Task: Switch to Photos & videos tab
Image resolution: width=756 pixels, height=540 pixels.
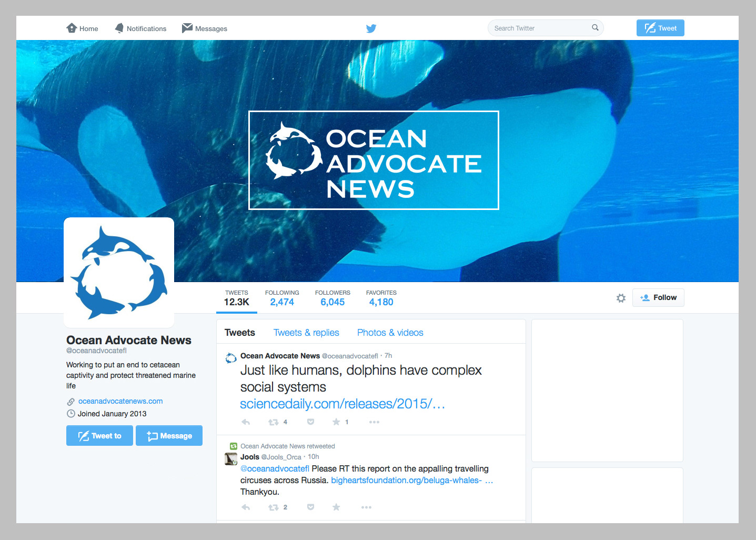Action: tap(390, 333)
